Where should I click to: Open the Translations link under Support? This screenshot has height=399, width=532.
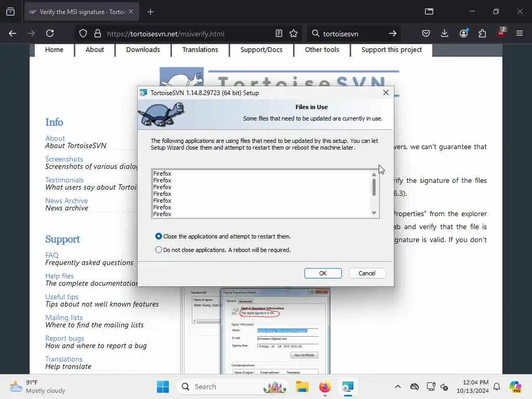tap(64, 359)
